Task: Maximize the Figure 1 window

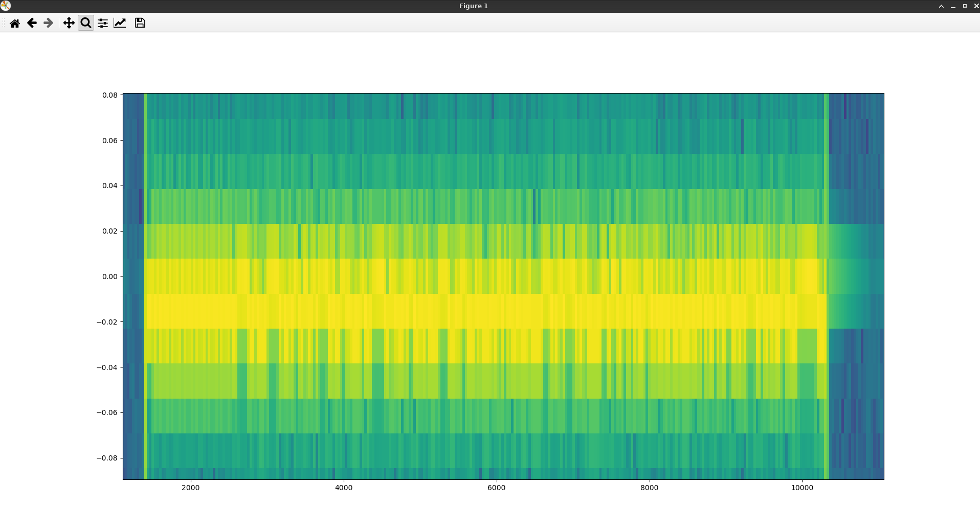Action: click(965, 6)
